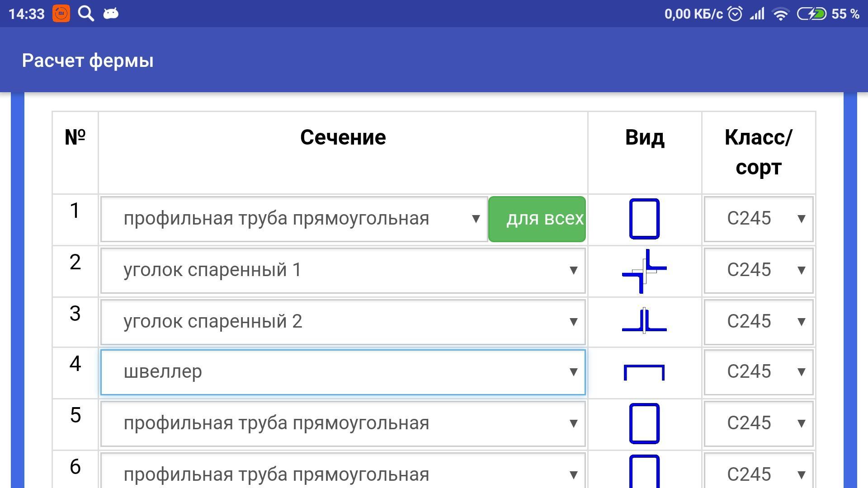The image size is (868, 488).
Task: Open C245 steel class dropdown in row 1
Action: [x=758, y=219]
